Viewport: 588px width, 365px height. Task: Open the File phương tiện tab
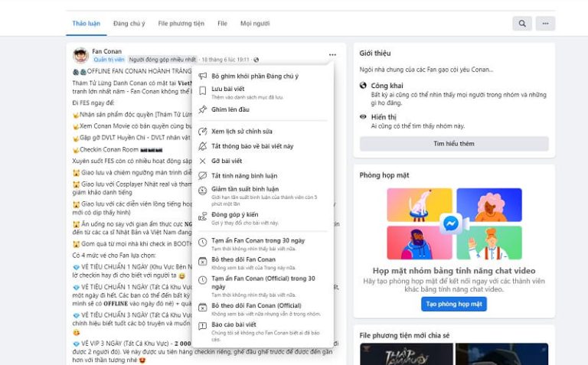pos(181,24)
